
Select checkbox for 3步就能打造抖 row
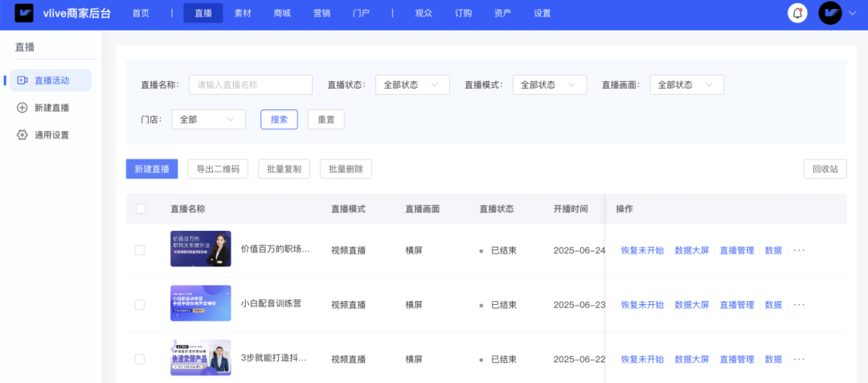tap(140, 359)
